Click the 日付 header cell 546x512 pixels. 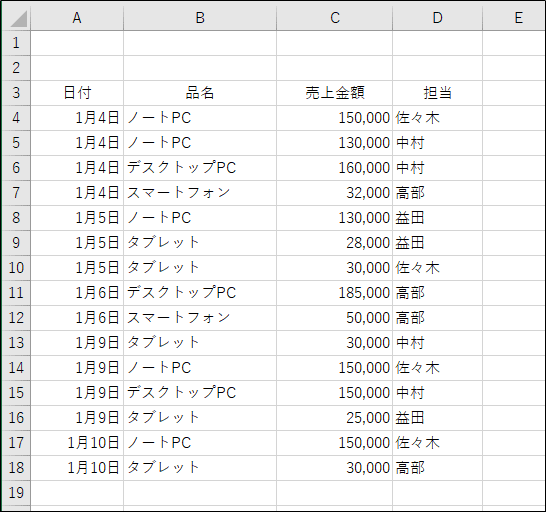77,93
